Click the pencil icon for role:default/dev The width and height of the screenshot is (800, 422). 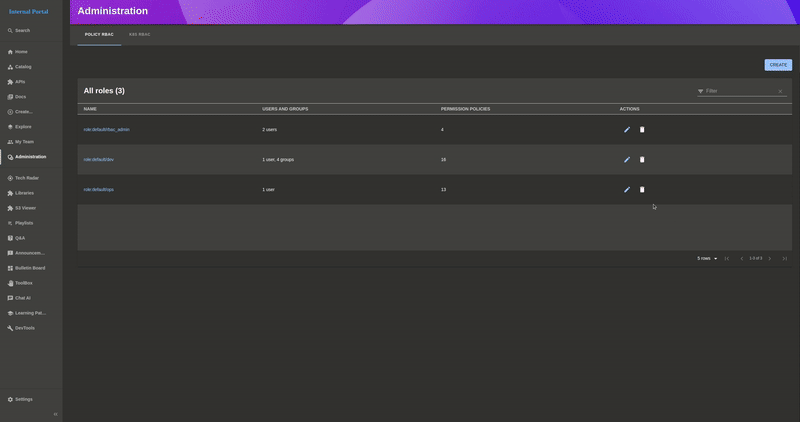pyautogui.click(x=627, y=159)
